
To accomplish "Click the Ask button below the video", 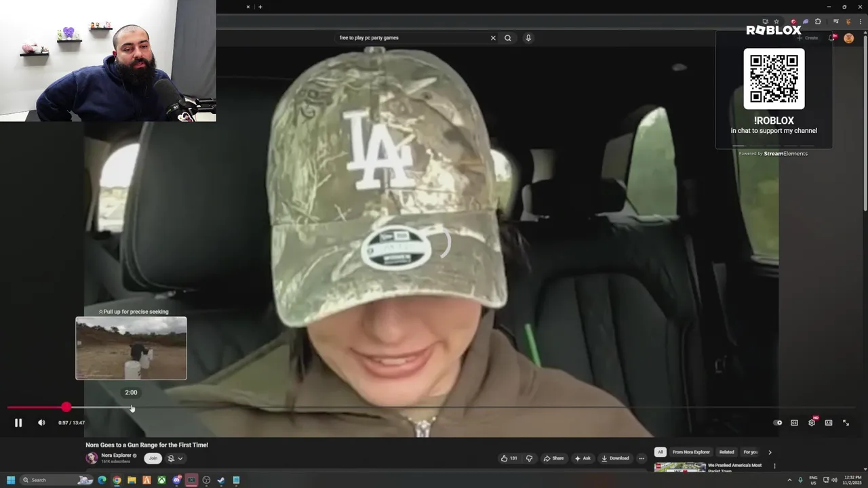I will [583, 458].
